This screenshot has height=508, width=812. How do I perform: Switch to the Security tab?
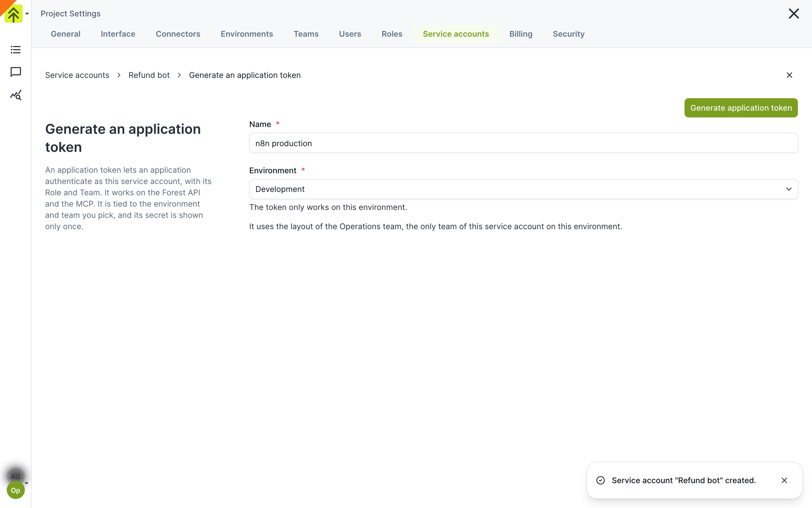(568, 34)
